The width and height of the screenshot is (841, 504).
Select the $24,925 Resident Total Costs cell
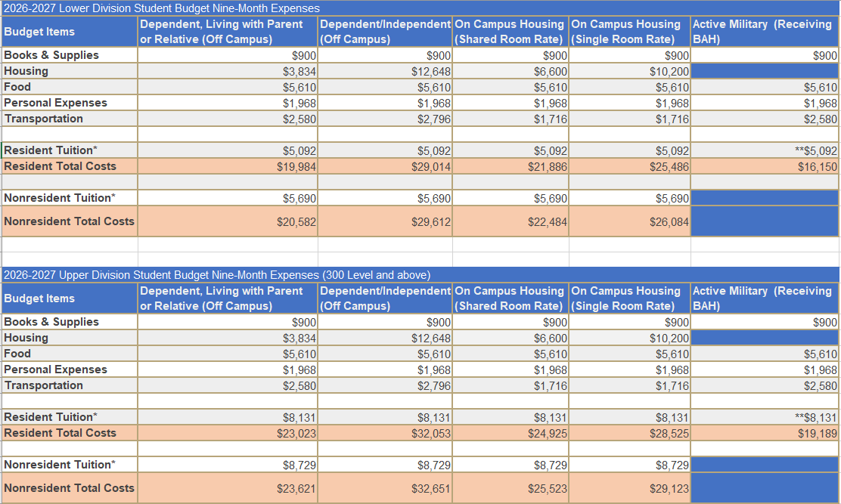[511, 433]
